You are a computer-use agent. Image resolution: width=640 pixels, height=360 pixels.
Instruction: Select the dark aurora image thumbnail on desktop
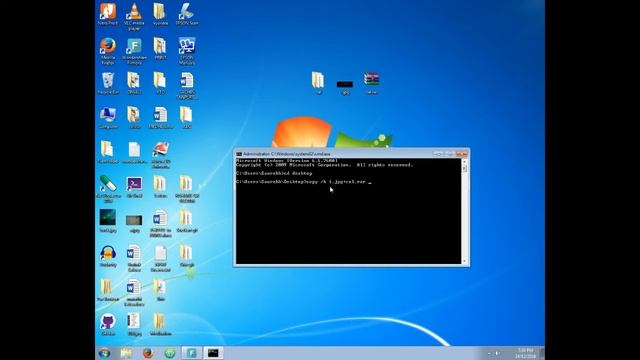tap(108, 221)
